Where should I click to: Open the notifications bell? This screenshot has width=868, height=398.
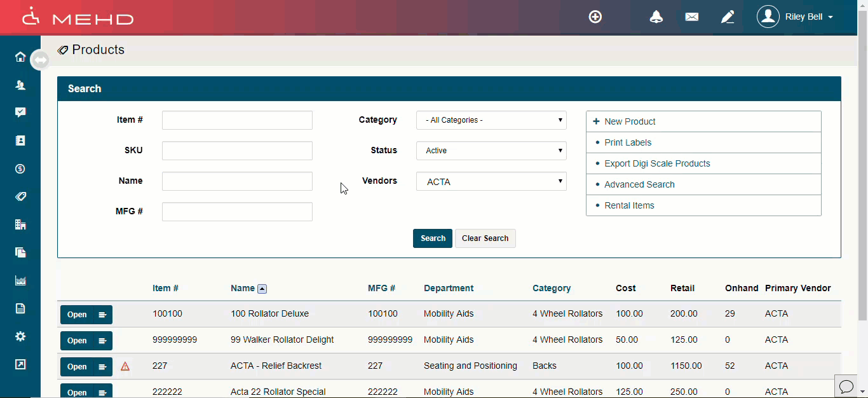point(656,17)
